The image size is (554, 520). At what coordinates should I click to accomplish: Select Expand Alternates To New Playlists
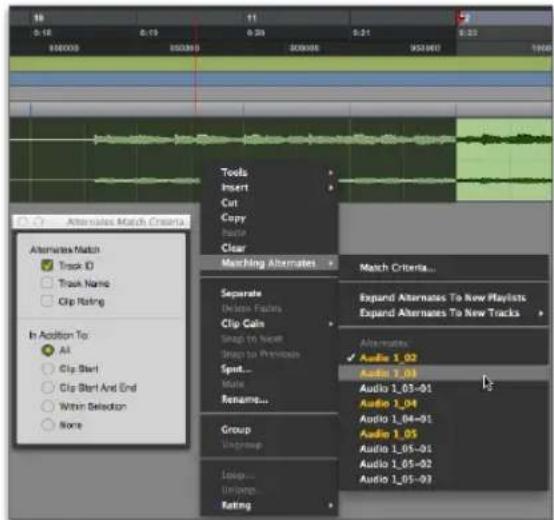click(x=443, y=298)
